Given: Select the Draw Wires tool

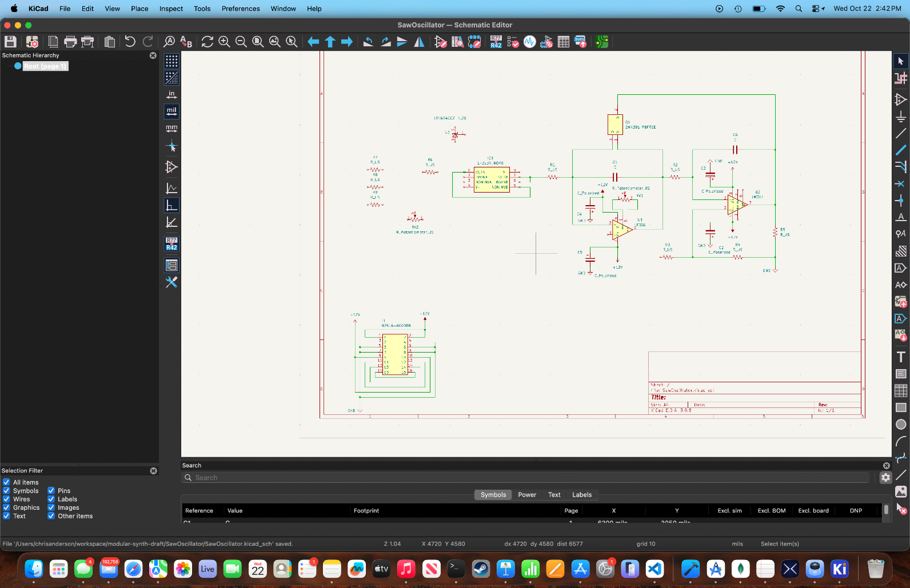Looking at the screenshot, I should pos(901,133).
